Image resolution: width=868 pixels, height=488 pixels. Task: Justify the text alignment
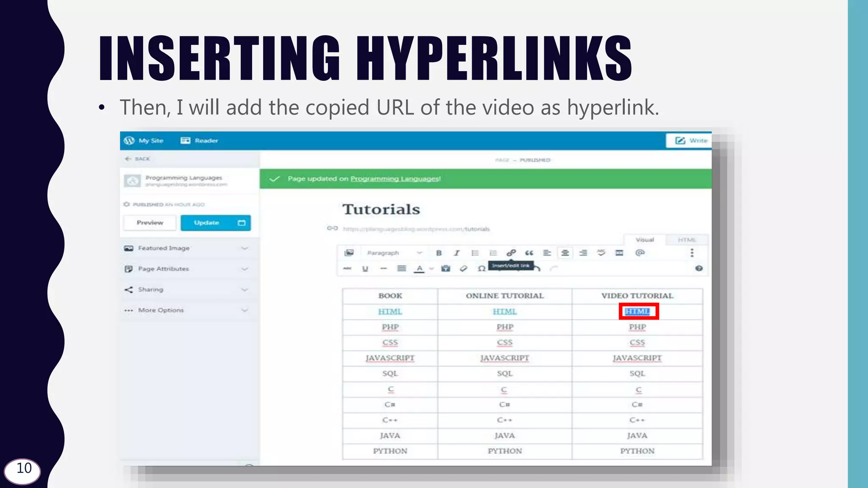(401, 269)
